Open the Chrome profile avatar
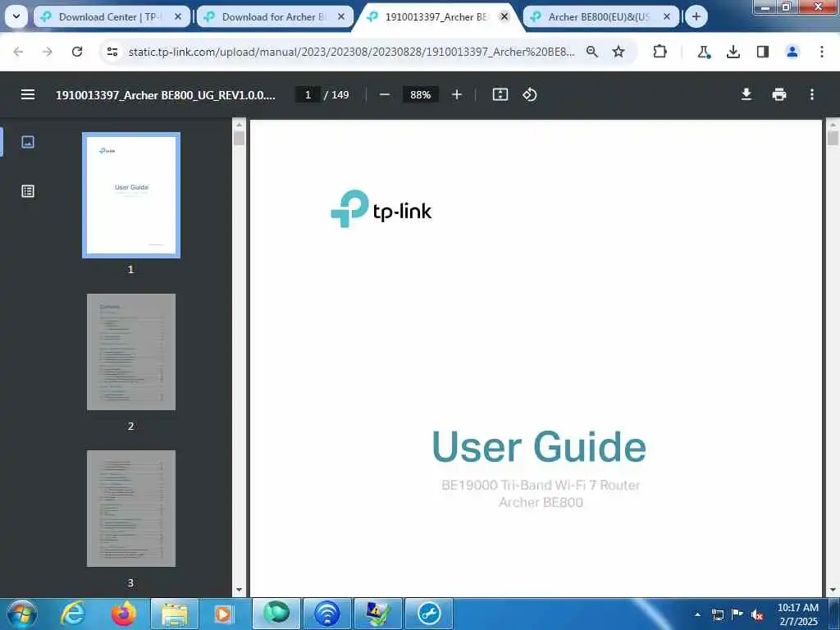840x630 pixels. (x=792, y=52)
